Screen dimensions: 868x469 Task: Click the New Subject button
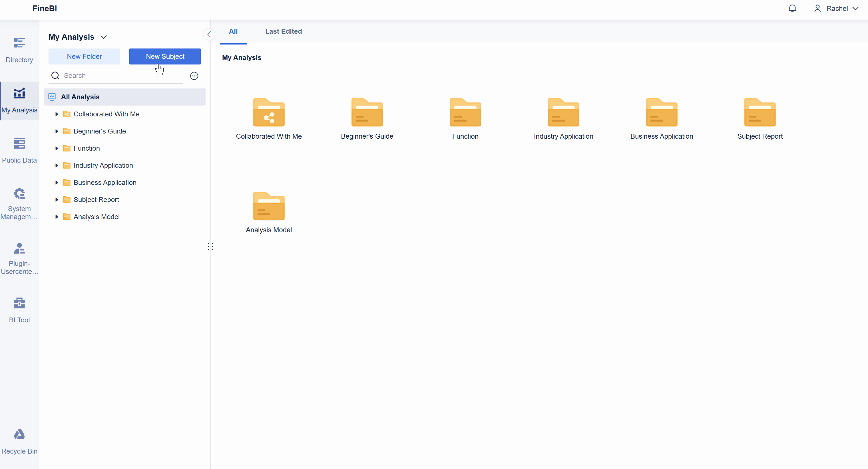click(x=165, y=56)
